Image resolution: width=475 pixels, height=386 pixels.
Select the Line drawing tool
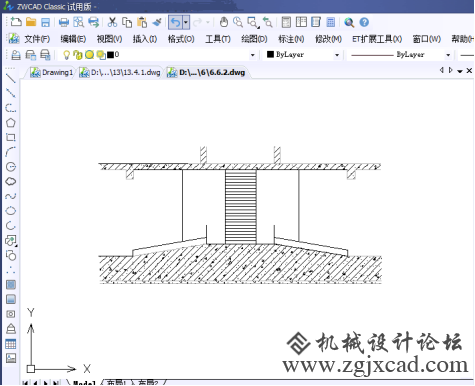(x=11, y=78)
